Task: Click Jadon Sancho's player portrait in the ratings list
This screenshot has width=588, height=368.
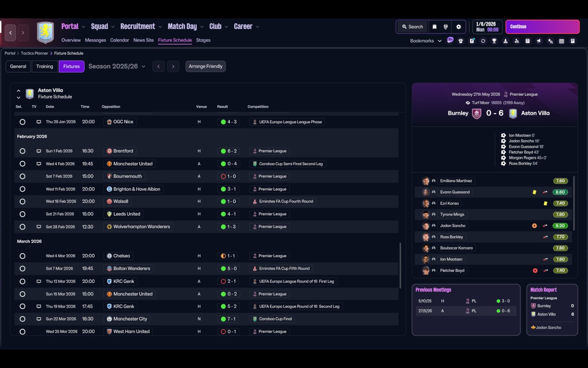Action: [x=426, y=226]
